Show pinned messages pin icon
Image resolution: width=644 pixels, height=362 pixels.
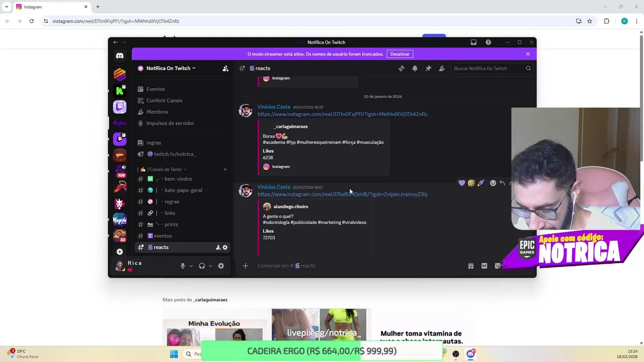click(x=428, y=68)
